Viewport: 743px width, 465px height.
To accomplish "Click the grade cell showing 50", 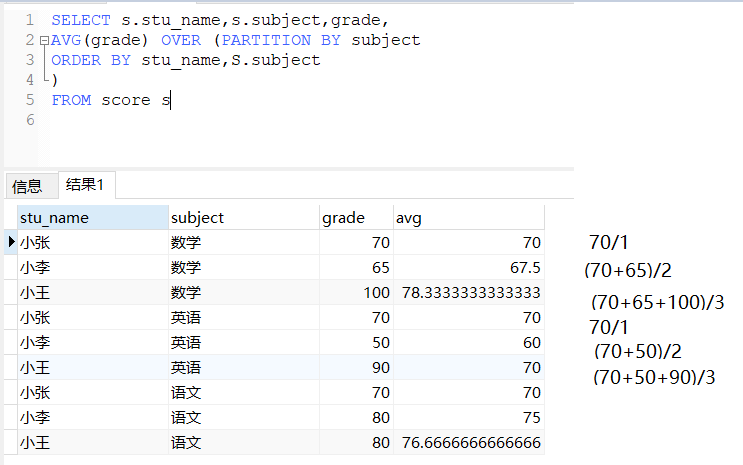I will [356, 342].
